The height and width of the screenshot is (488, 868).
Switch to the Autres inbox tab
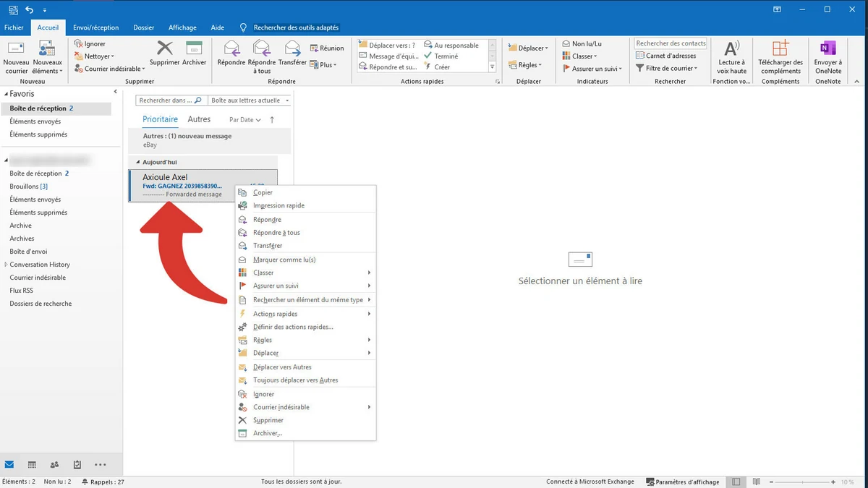[x=199, y=119]
